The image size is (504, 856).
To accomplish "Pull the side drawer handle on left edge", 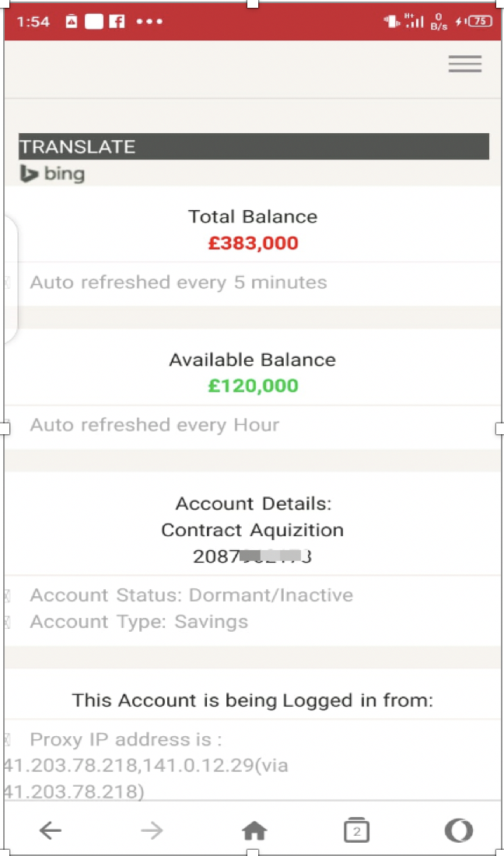I will (11, 279).
